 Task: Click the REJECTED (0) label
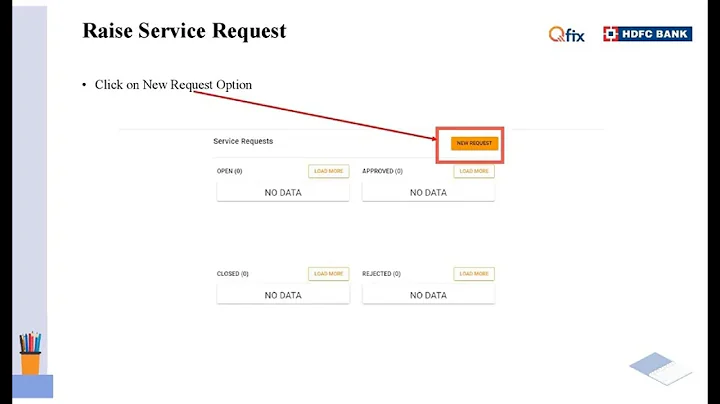click(381, 274)
